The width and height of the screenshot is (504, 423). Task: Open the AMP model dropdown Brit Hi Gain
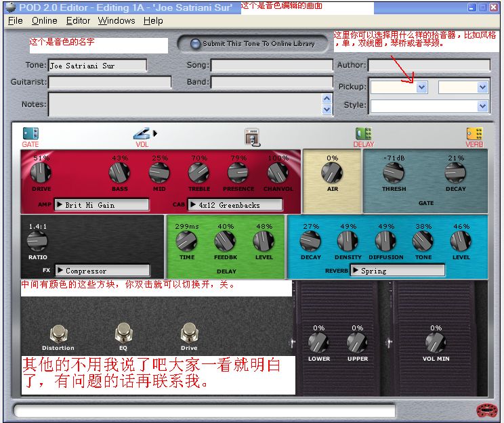click(102, 205)
